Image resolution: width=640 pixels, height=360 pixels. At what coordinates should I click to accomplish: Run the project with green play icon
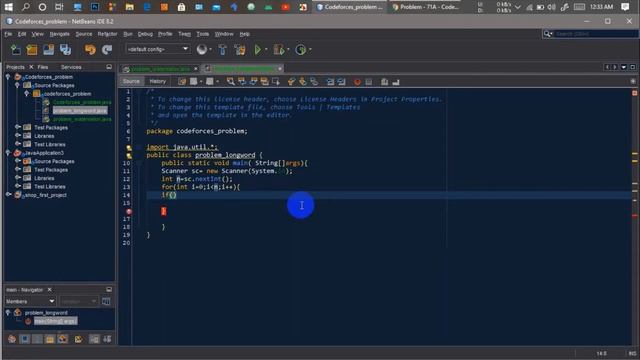(x=258, y=50)
